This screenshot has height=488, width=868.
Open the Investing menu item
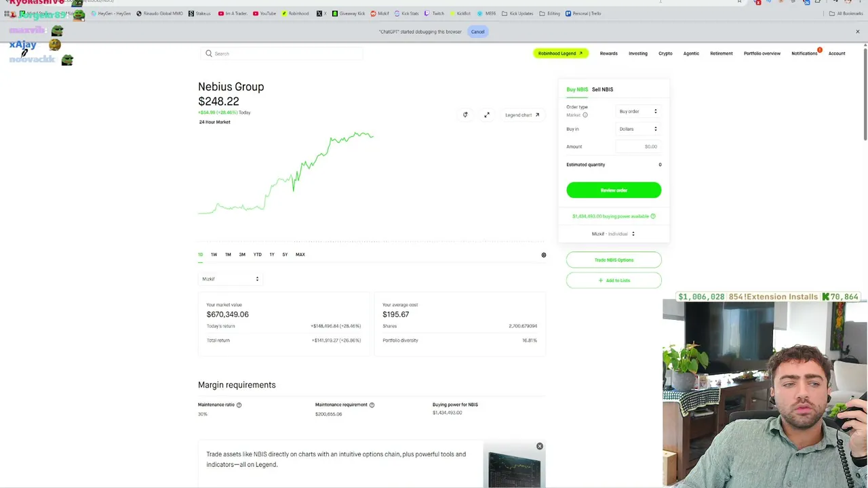click(638, 54)
